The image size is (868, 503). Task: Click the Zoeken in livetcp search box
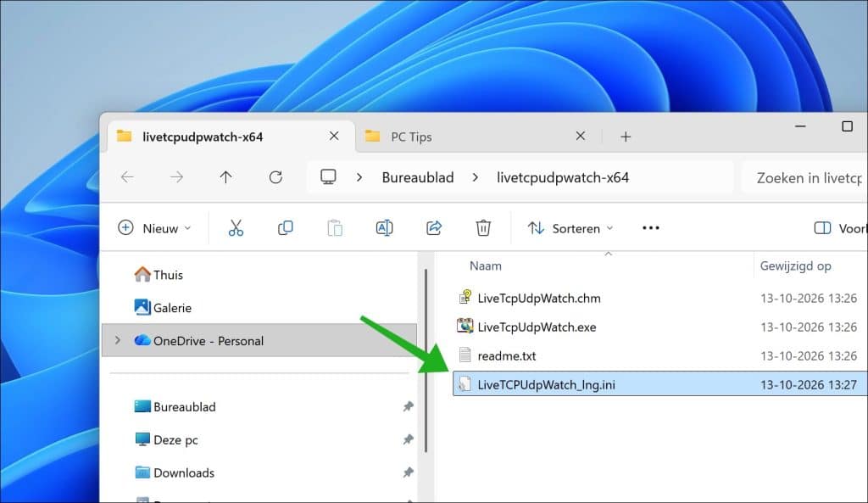805,178
